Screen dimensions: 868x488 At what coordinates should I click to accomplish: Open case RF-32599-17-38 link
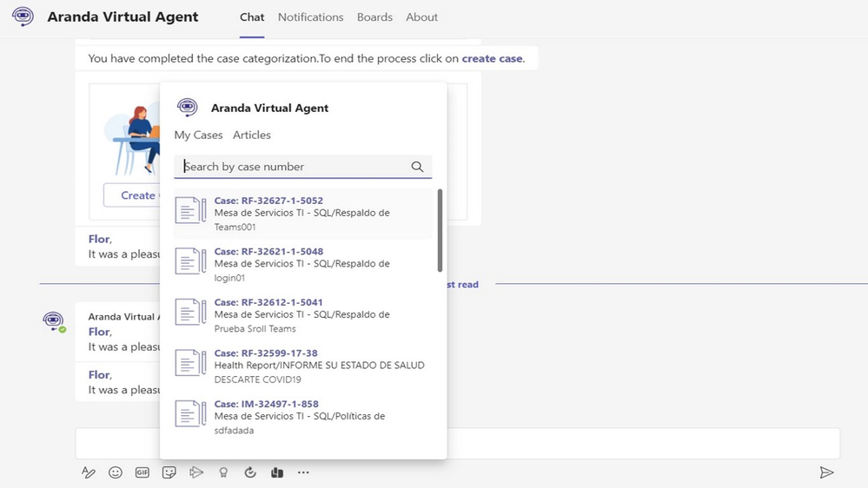pos(266,353)
